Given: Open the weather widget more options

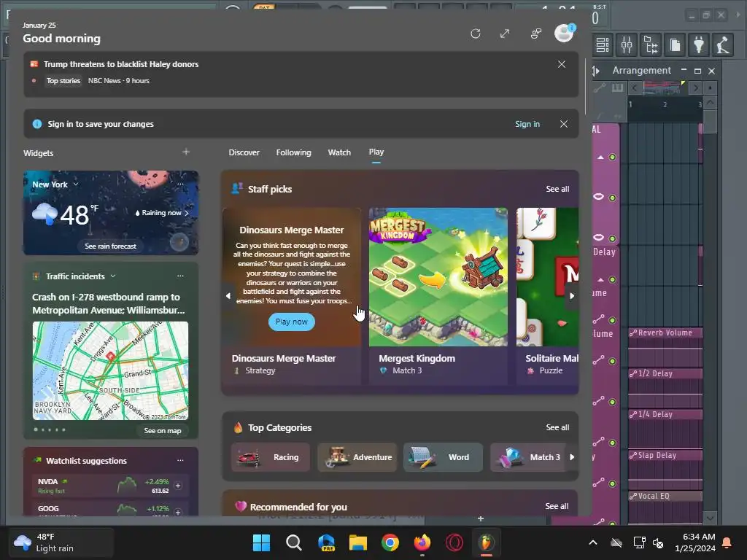Looking at the screenshot, I should [x=180, y=184].
